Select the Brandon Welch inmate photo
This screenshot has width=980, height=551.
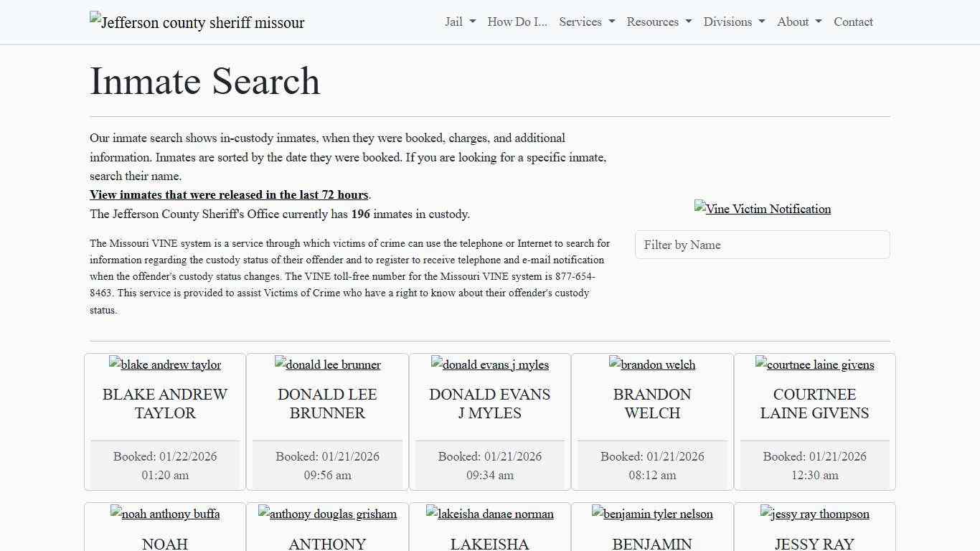(x=652, y=364)
